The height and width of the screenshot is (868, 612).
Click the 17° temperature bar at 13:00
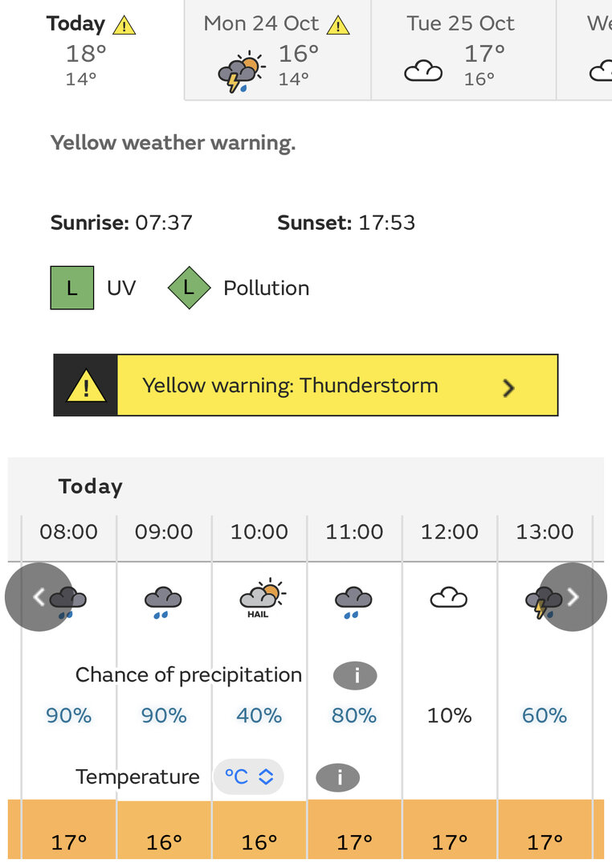click(545, 829)
